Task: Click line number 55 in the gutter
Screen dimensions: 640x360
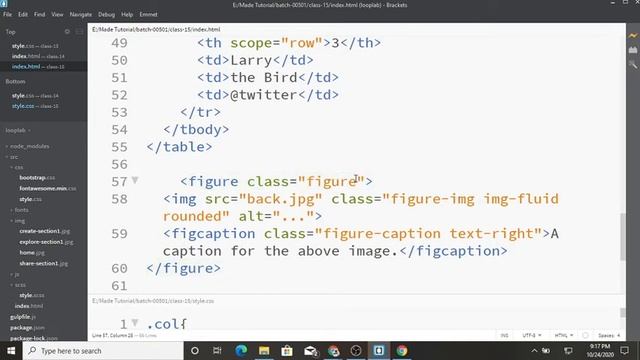Action: click(x=119, y=147)
